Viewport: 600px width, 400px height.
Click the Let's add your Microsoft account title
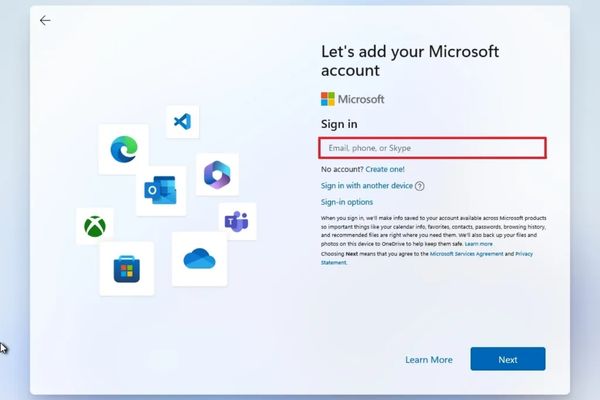(410, 61)
